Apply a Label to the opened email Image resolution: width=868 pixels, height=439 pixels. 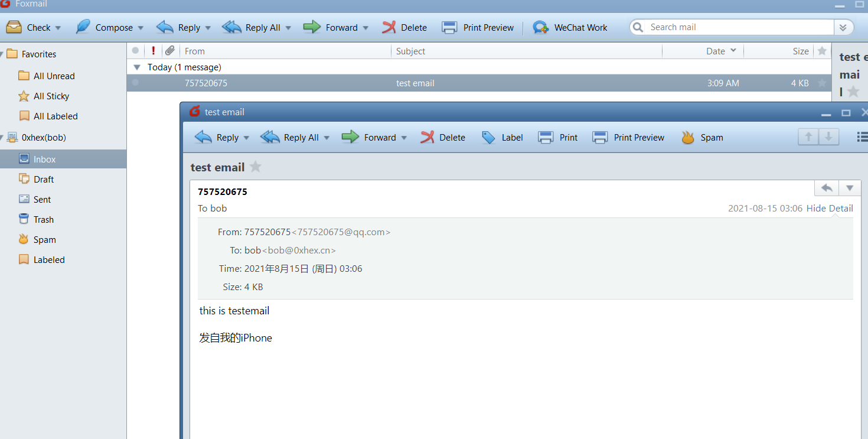point(502,137)
